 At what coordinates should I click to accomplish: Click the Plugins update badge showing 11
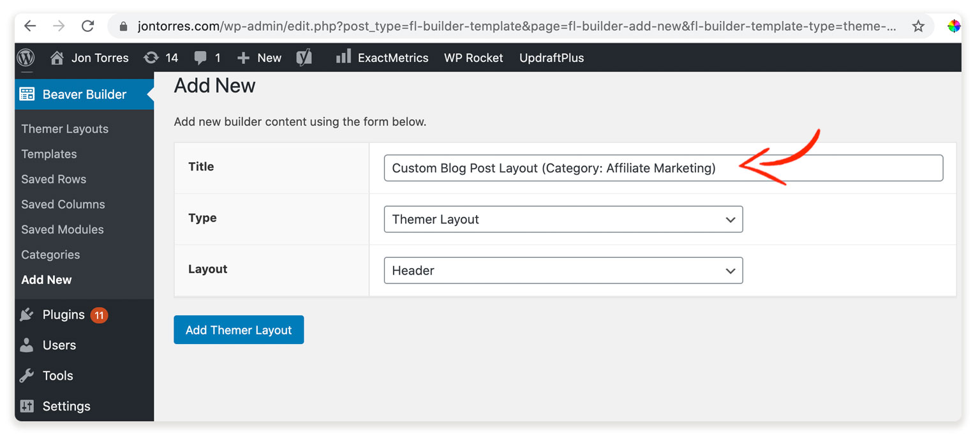point(99,315)
